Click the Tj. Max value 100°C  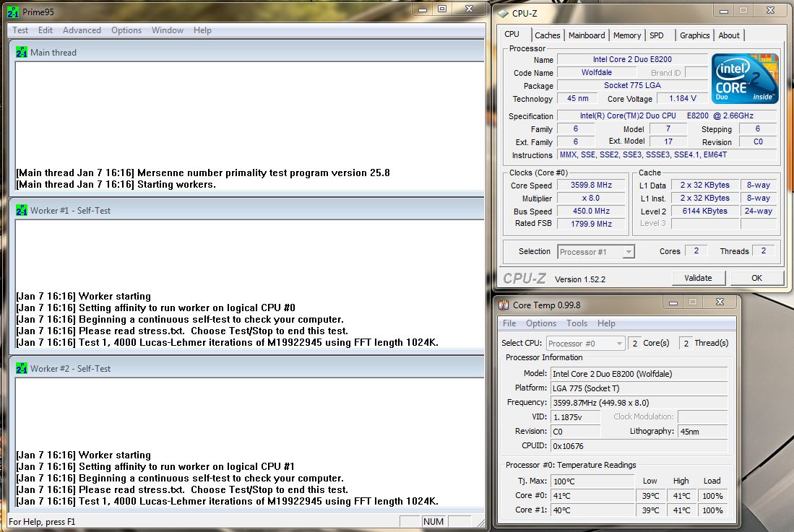coord(593,481)
